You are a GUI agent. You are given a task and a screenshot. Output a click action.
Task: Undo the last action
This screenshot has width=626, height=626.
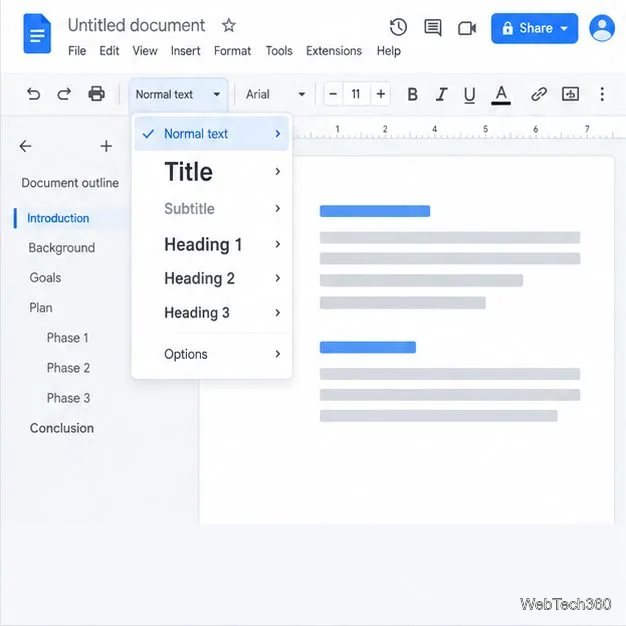pyautogui.click(x=34, y=94)
